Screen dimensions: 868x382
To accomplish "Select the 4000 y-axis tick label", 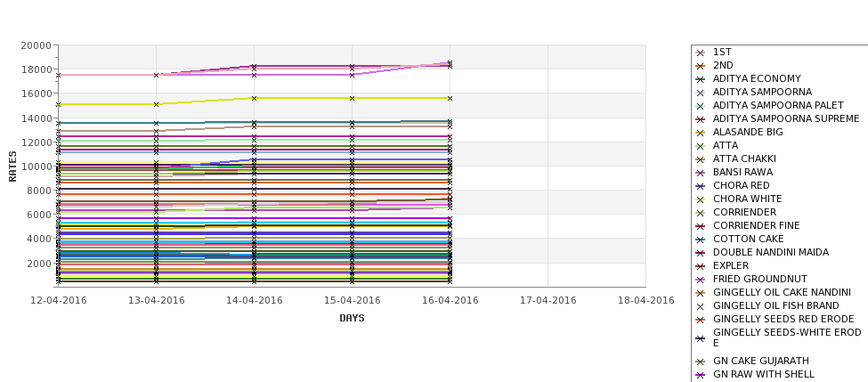I will (39, 240).
